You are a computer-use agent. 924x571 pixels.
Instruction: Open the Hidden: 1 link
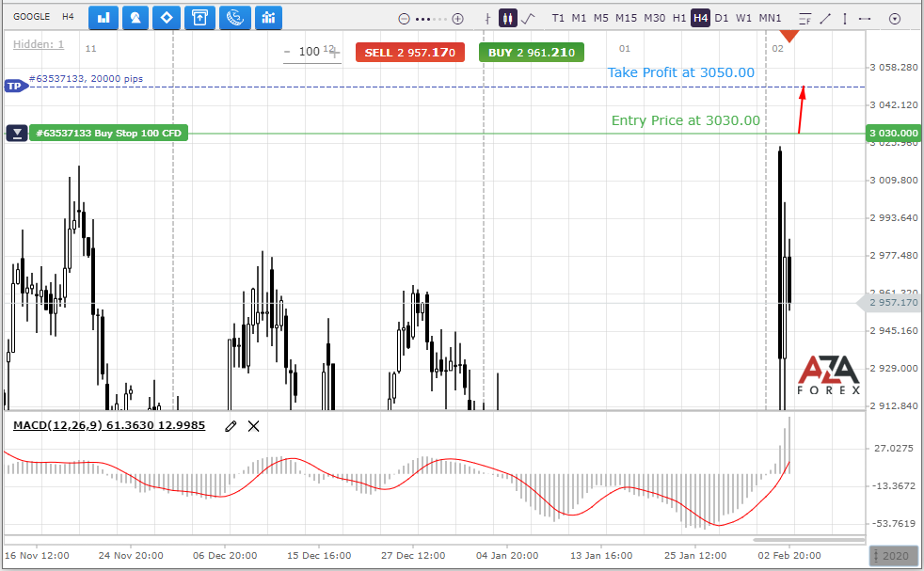coord(39,44)
